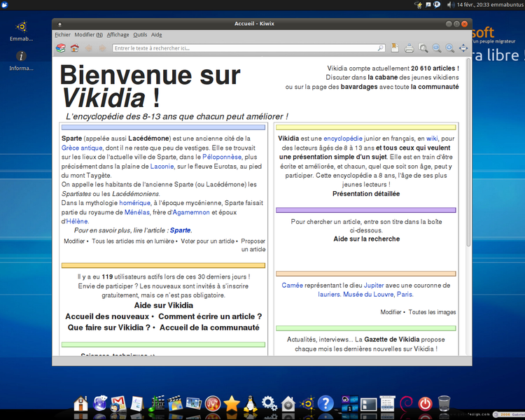Click the magnifier inside the search box
The image size is (525, 420).
pyautogui.click(x=380, y=48)
